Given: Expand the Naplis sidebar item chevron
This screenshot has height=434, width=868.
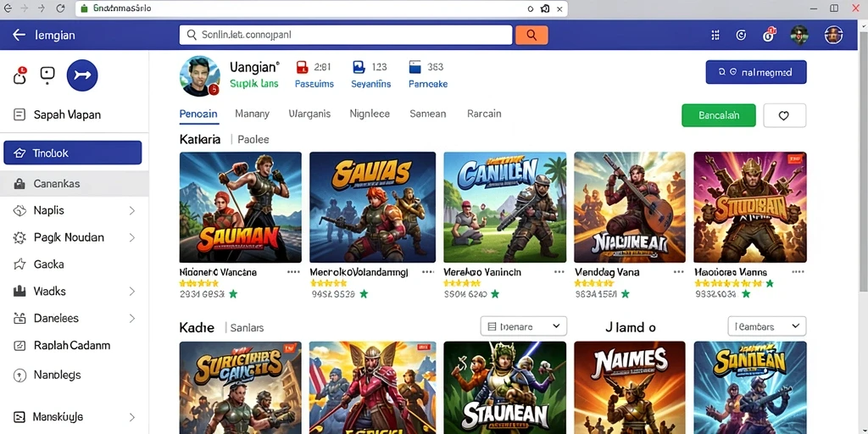Looking at the screenshot, I should pos(131,210).
